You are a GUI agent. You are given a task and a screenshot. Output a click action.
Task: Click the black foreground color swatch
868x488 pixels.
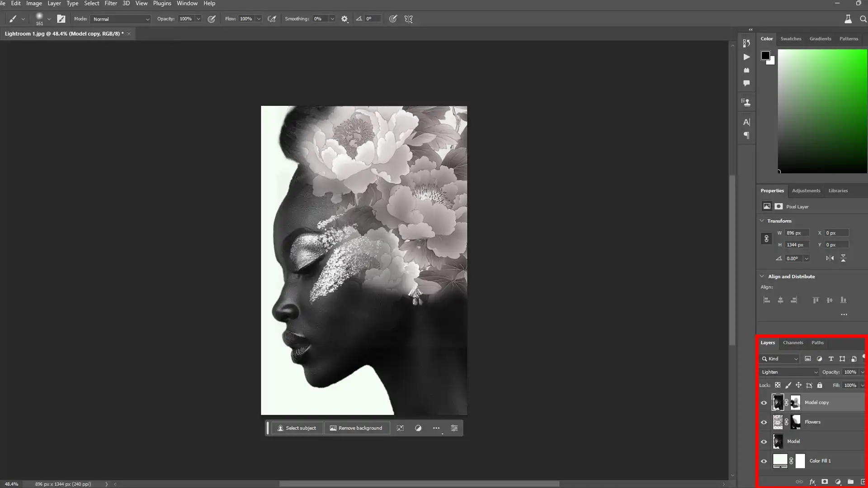coord(765,56)
